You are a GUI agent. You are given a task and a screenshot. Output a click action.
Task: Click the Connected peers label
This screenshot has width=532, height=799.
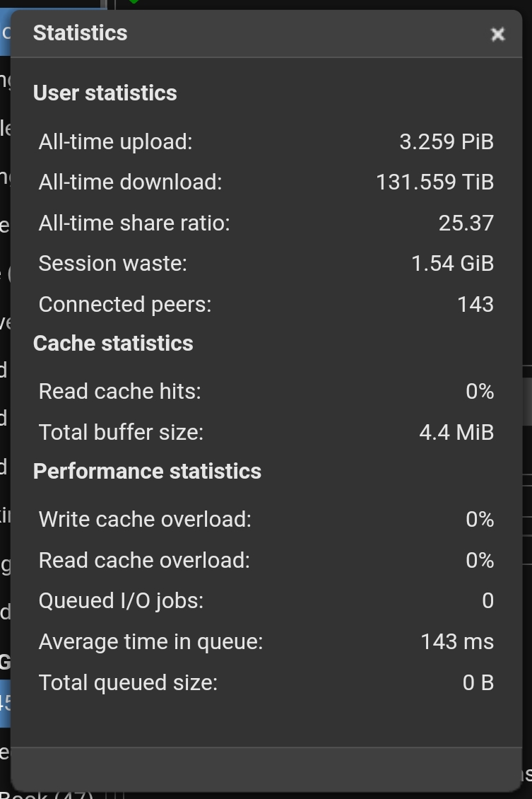[125, 305]
